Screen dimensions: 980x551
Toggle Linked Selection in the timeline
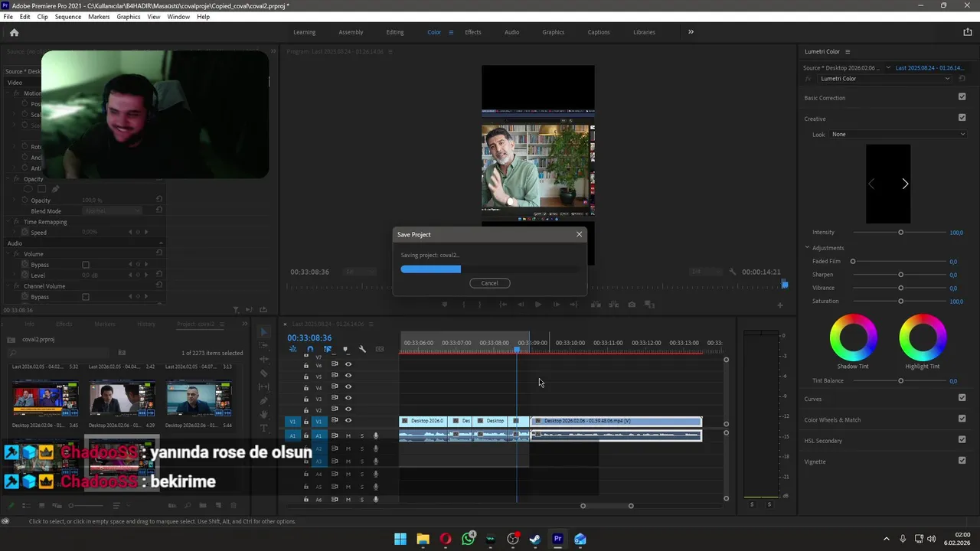[328, 349]
